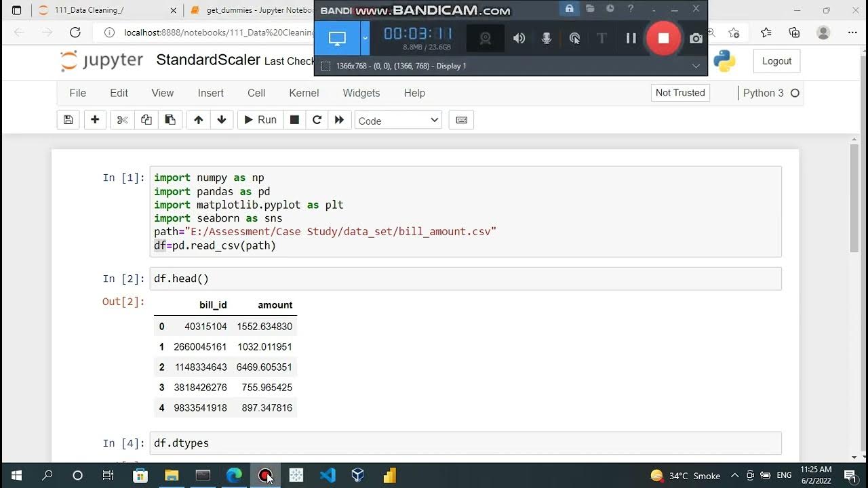Restart kernel and run all cells
The image size is (868, 488).
tap(339, 120)
